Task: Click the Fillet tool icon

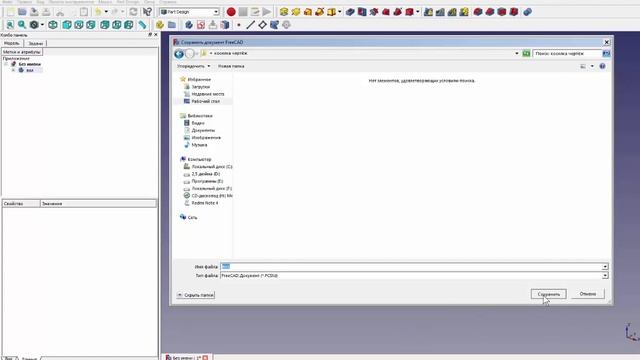Action: (478, 12)
